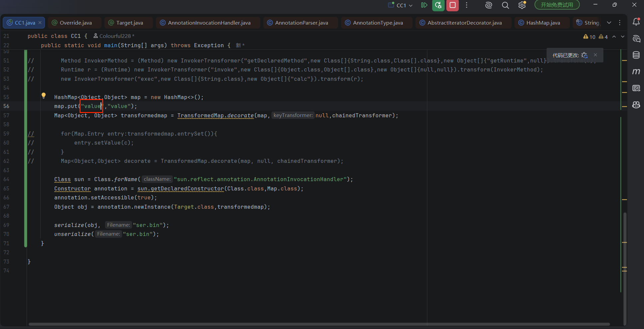Click the horizontal scrollbar at editor bottom
Image resolution: width=644 pixels, height=329 pixels.
pos(319,324)
